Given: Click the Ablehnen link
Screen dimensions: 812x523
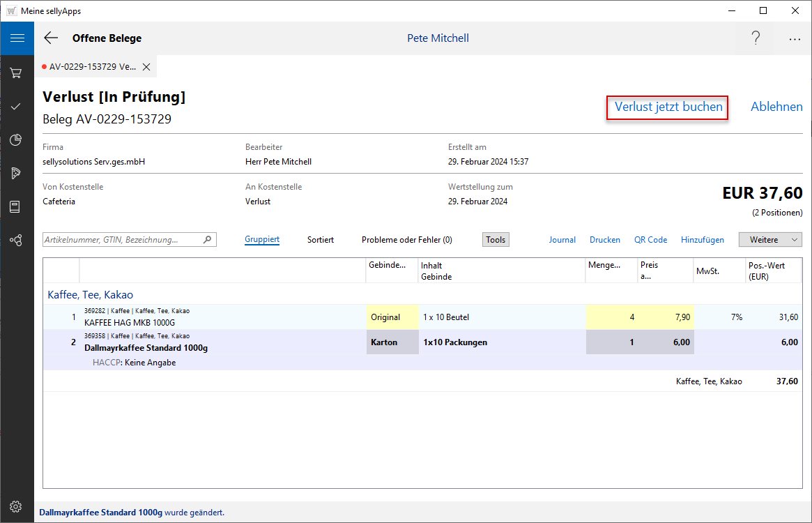Looking at the screenshot, I should [776, 107].
